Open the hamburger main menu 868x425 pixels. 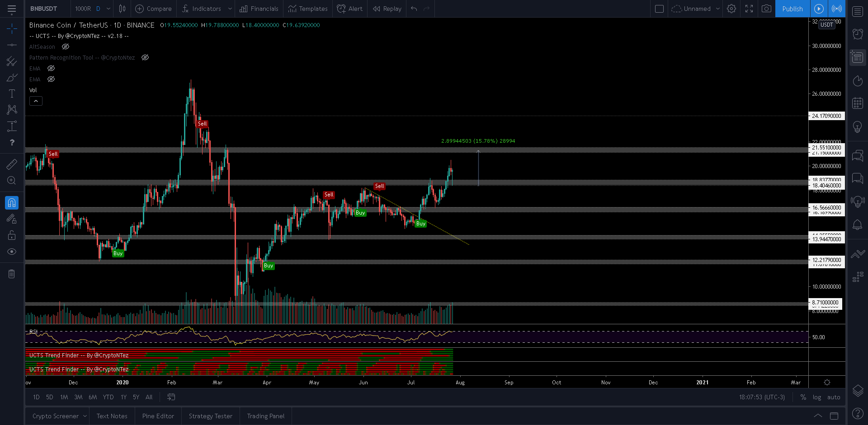click(12, 9)
